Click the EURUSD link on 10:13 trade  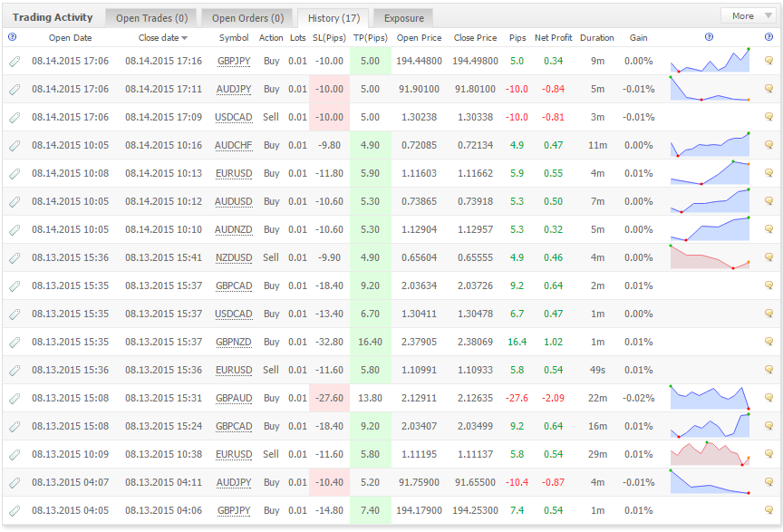point(233,173)
